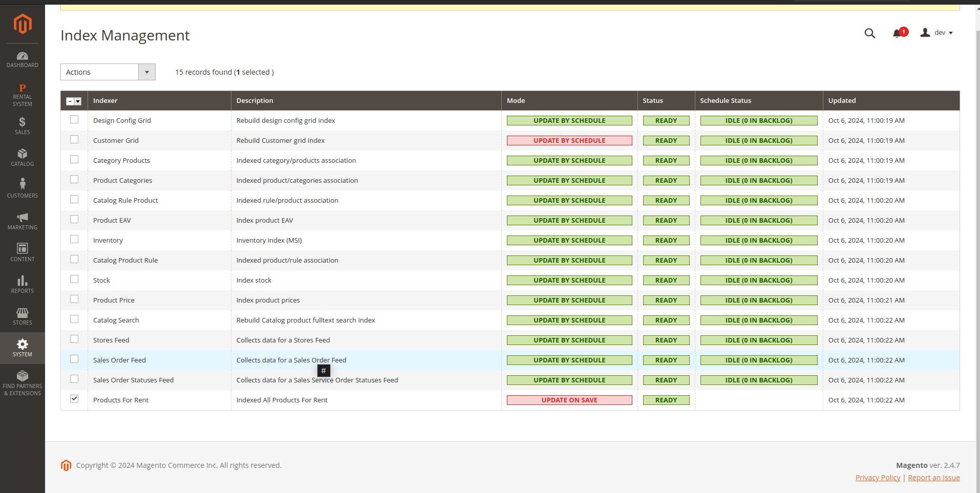Click the Update on Save badge for Products For Rent

(x=569, y=400)
